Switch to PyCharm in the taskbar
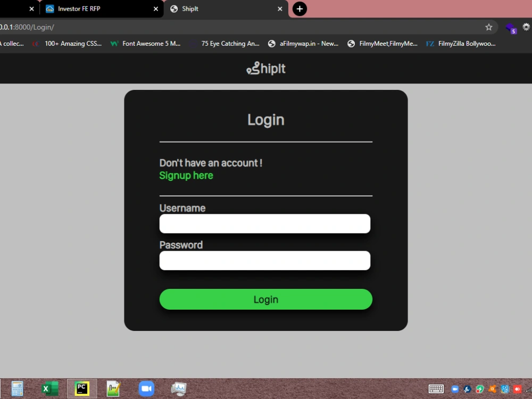532x399 pixels. tap(82, 388)
